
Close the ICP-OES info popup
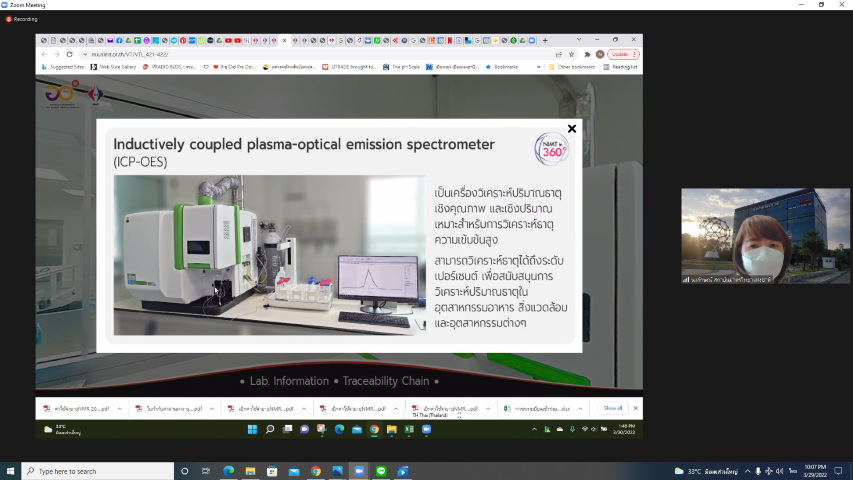point(572,129)
